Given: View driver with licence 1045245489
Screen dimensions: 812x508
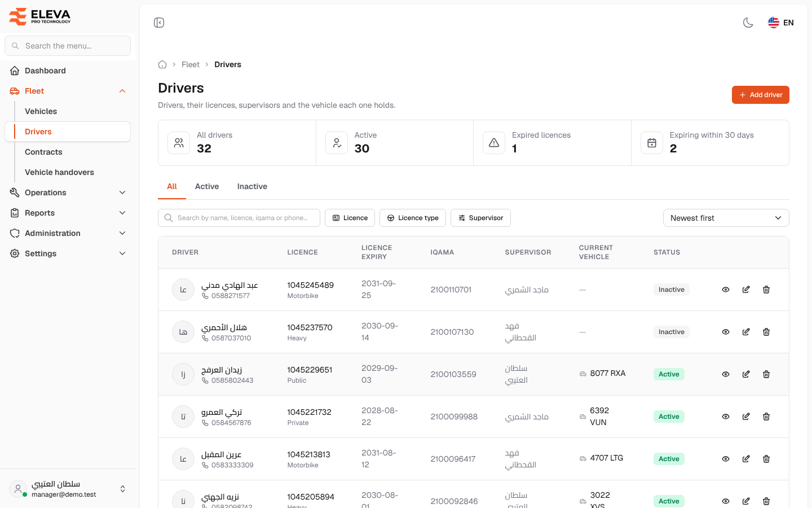Looking at the screenshot, I should pos(726,290).
